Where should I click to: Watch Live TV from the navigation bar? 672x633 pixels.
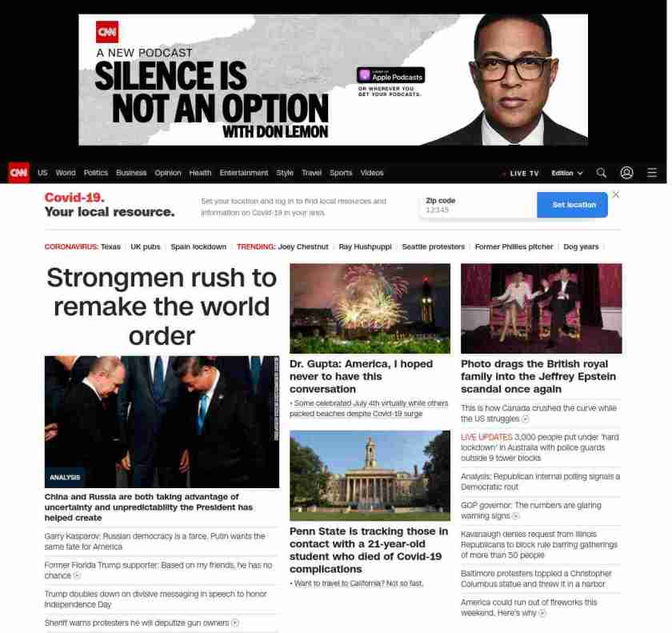pyautogui.click(x=521, y=173)
